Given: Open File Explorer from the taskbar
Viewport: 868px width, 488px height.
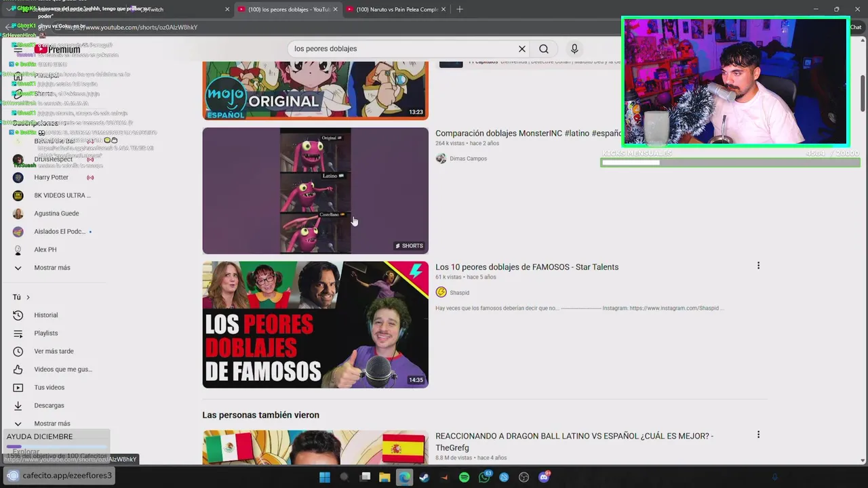Looking at the screenshot, I should pos(384,477).
